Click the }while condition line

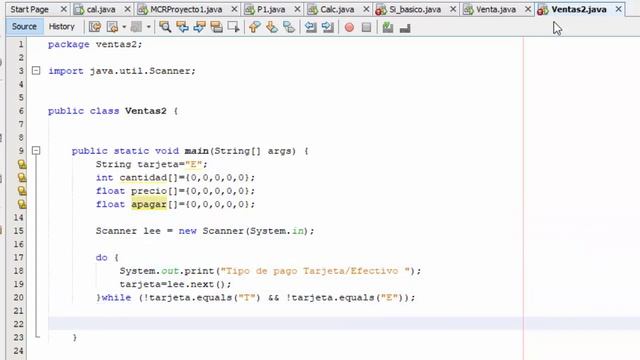256,298
